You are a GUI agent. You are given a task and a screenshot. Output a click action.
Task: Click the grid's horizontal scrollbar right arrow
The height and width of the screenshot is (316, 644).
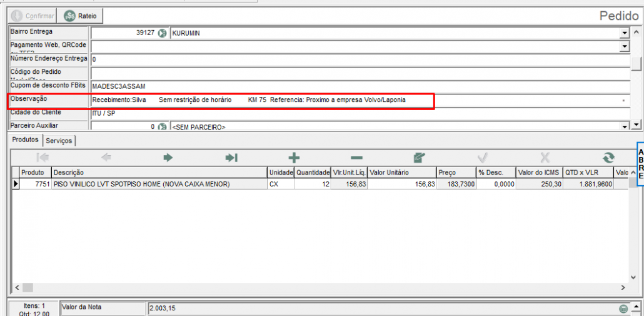coord(623,287)
